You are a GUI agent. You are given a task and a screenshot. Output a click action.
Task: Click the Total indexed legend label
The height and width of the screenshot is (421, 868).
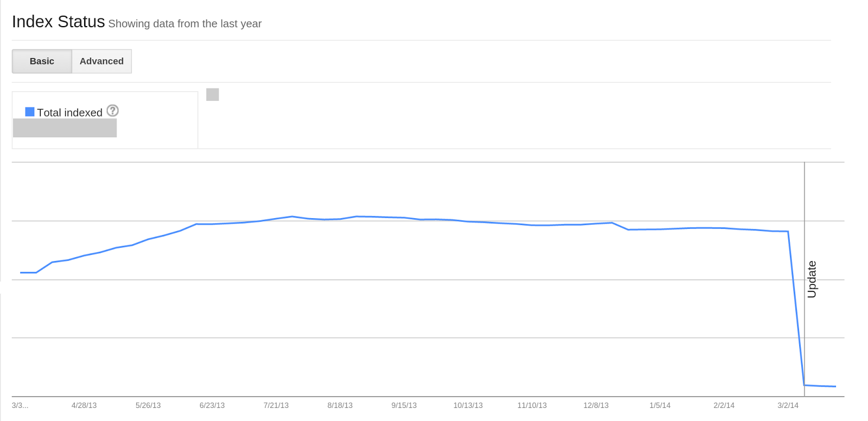point(69,113)
